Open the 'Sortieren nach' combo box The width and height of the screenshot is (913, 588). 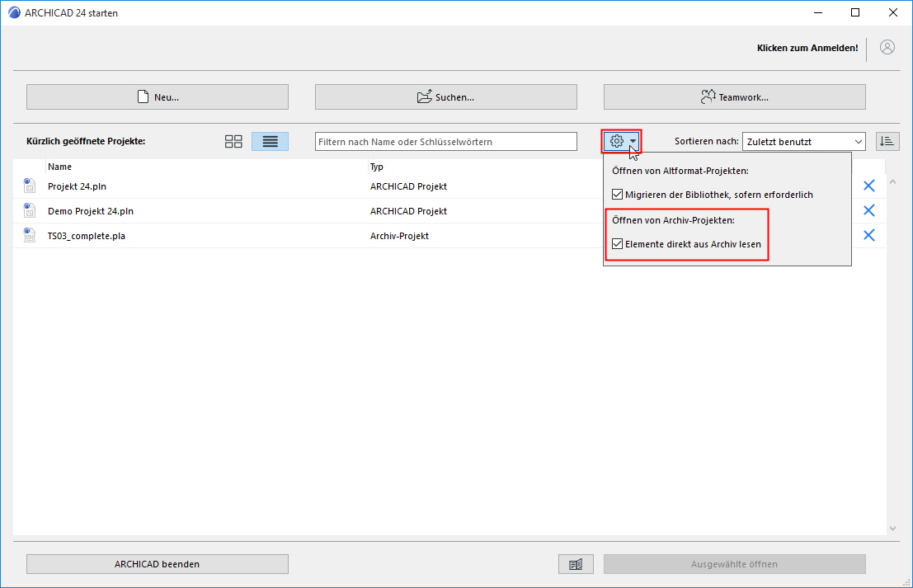(803, 142)
